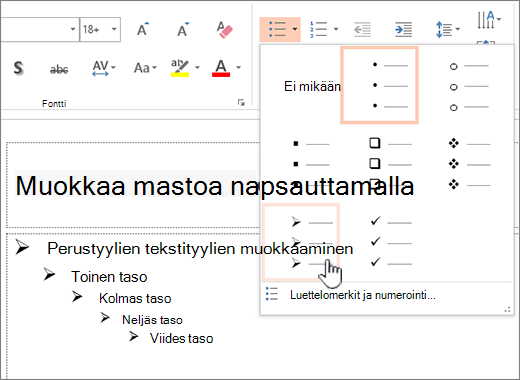520x380 pixels.
Task: Click the Decrease Font Size icon
Action: pos(183,29)
